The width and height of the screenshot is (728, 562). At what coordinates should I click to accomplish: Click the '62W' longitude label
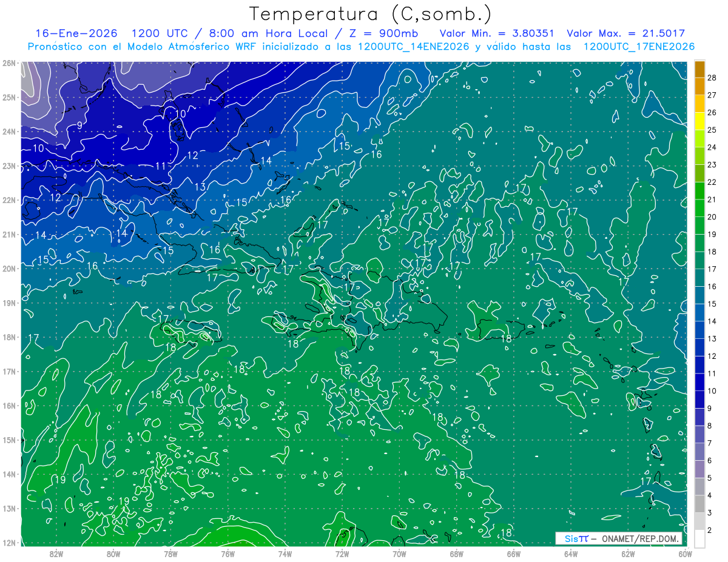[627, 554]
